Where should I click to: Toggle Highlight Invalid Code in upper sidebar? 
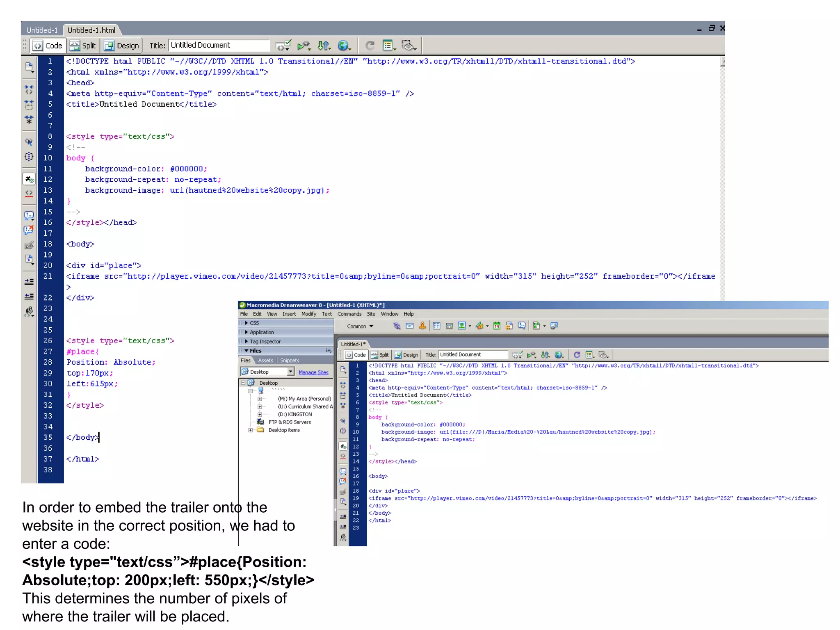[29, 193]
